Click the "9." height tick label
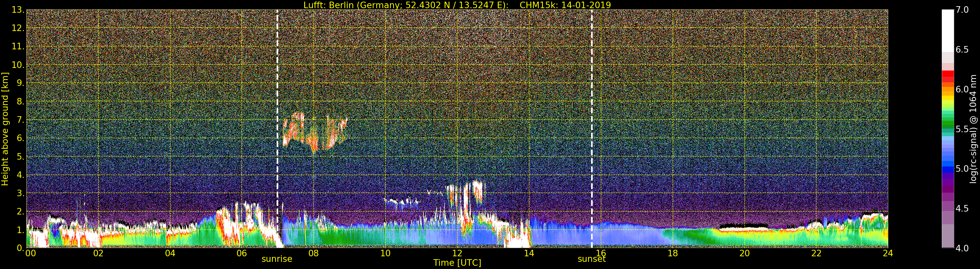The height and width of the screenshot is (269, 980). (21, 83)
